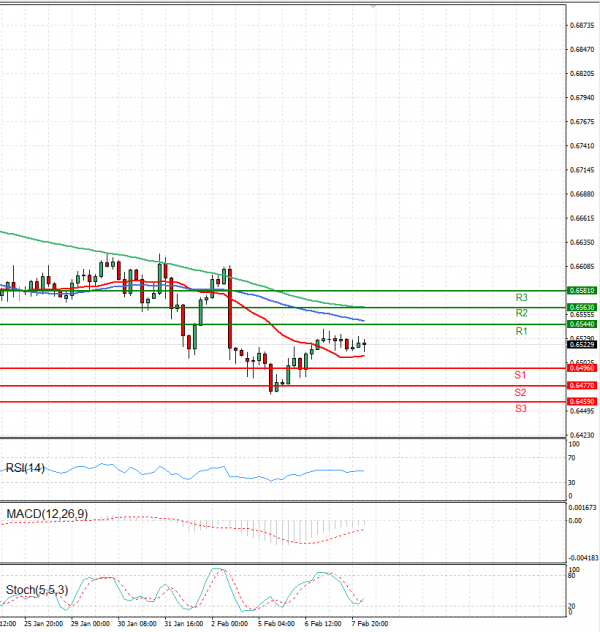The width and height of the screenshot is (600, 632).
Task: Click the S1 support label
Action: pos(520,375)
